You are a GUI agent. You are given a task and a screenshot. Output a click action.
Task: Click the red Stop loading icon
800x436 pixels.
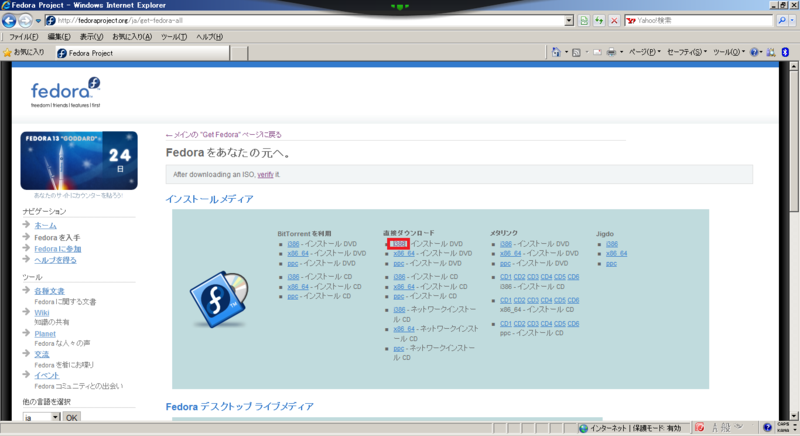614,20
